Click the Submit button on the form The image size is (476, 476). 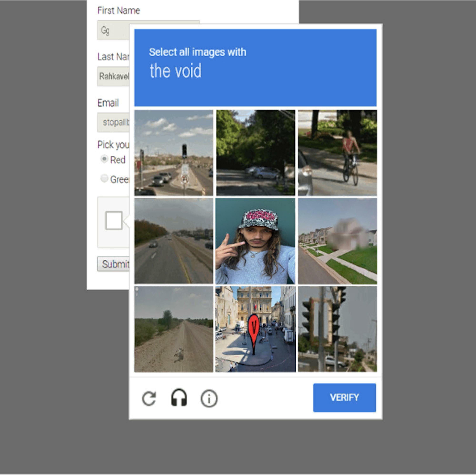pyautogui.click(x=113, y=264)
